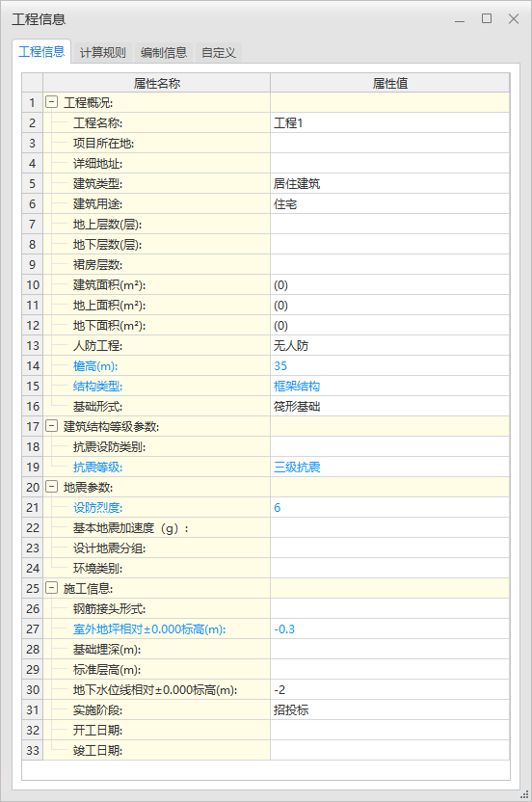532x802 pixels.
Task: Click the 竣工日期 value cell
Action: point(389,750)
